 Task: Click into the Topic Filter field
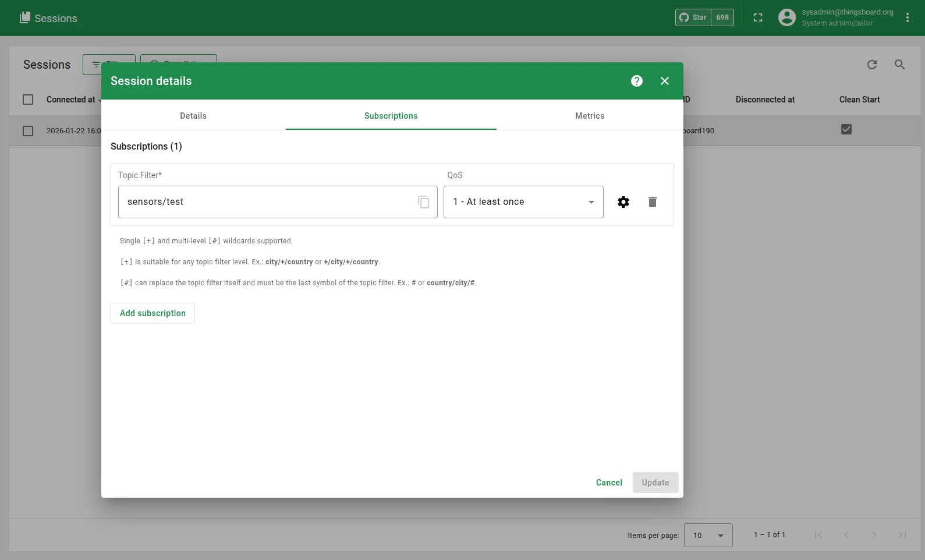click(x=268, y=202)
